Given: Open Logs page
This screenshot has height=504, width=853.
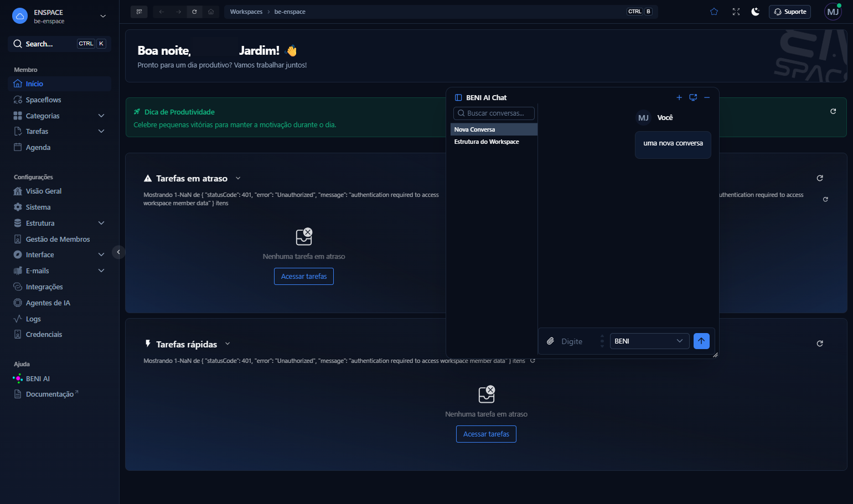Looking at the screenshot, I should point(59,319).
